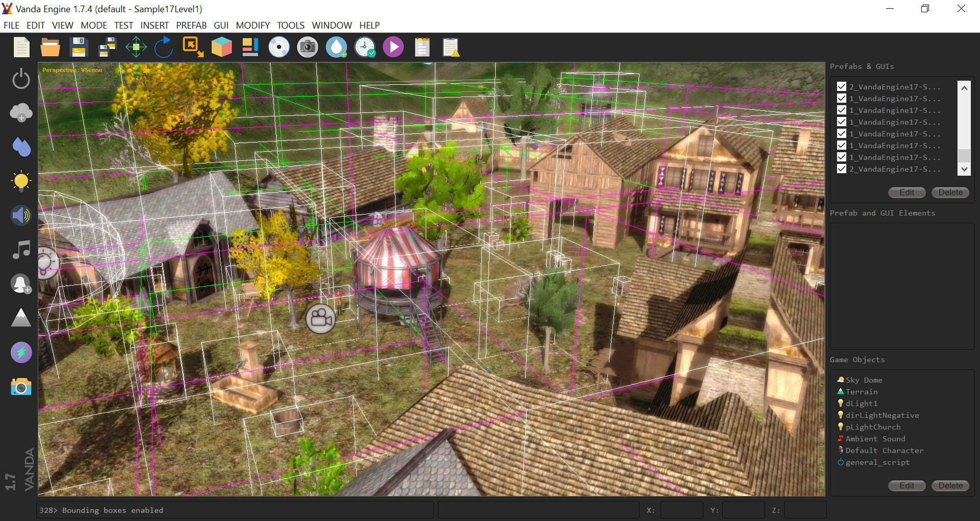Click the speaker audio icon in the sidebar

coord(20,215)
